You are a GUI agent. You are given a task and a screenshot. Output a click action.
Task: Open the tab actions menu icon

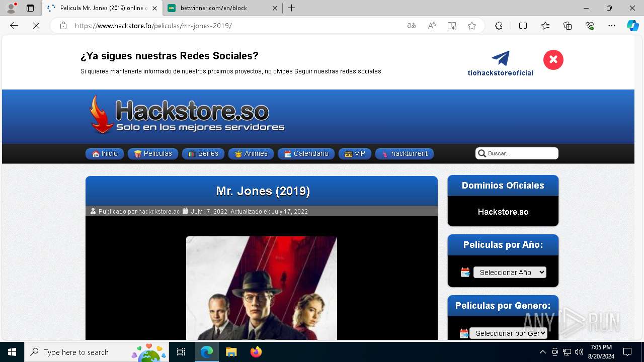pyautogui.click(x=30, y=8)
